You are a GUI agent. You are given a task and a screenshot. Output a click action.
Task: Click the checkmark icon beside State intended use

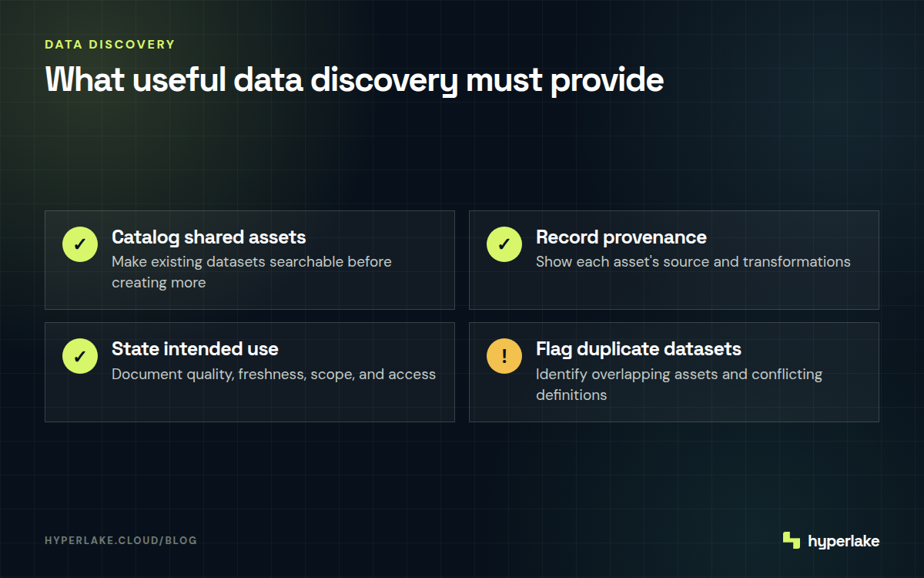[x=80, y=357]
